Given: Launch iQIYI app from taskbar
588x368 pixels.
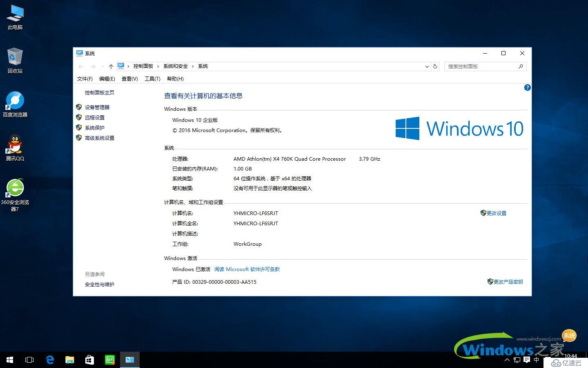Looking at the screenshot, I should coord(109,360).
